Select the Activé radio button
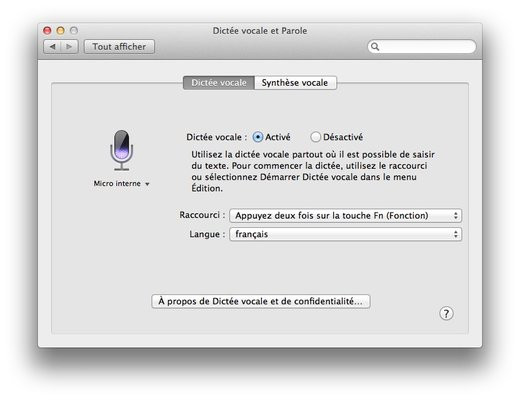 point(258,137)
